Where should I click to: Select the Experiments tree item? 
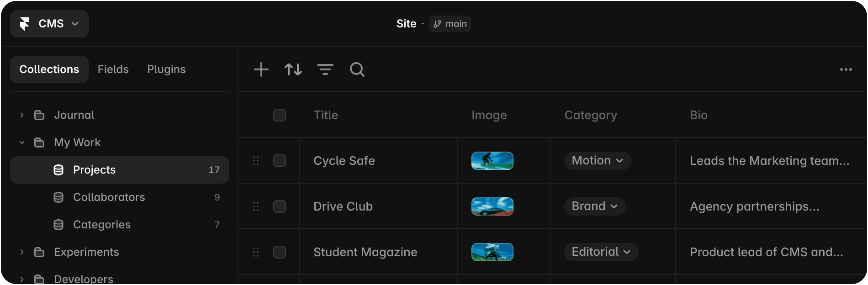coord(120,252)
